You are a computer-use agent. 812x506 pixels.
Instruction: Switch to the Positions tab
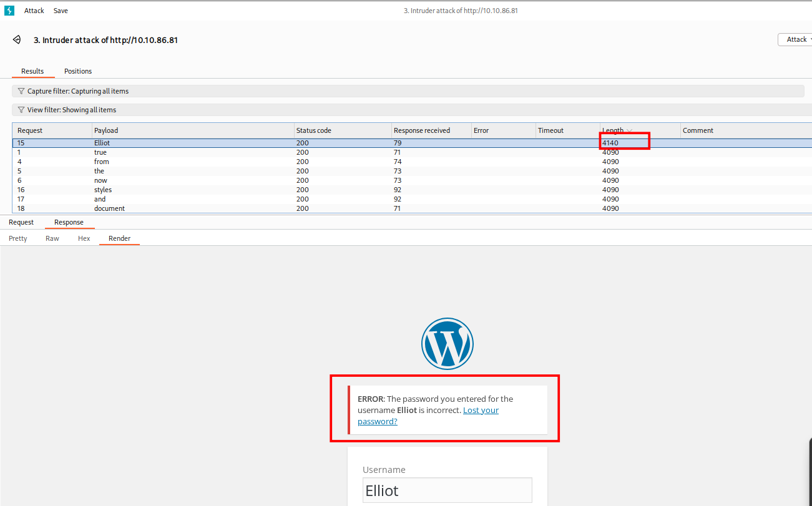click(x=78, y=71)
